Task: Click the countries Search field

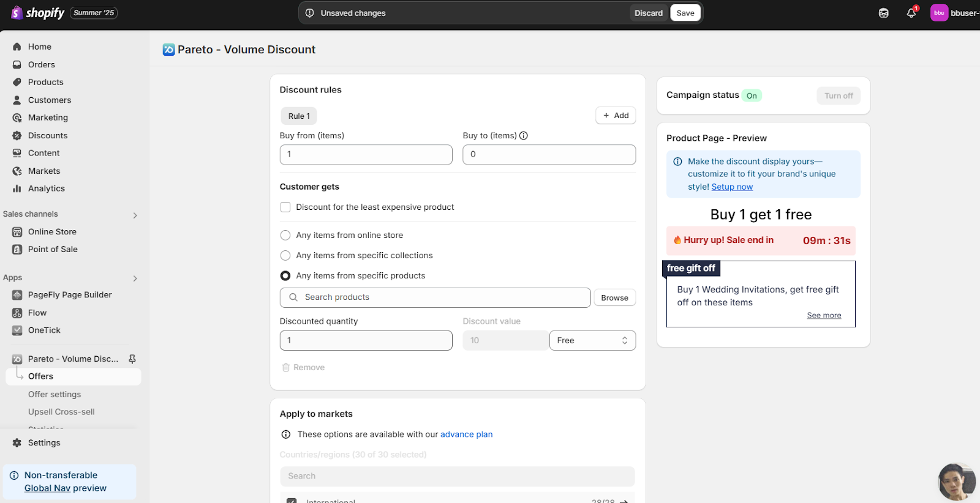Action: pyautogui.click(x=458, y=476)
